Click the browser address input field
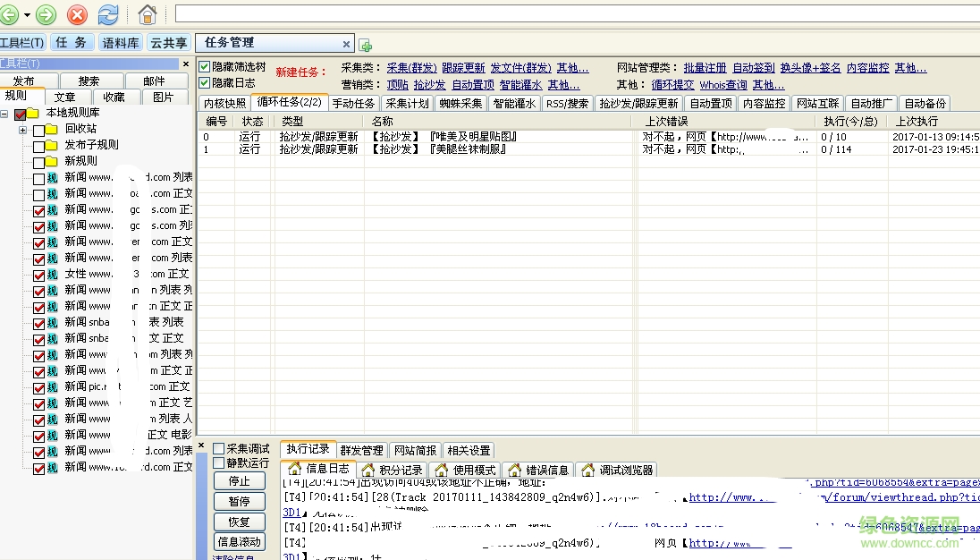 coord(572,13)
